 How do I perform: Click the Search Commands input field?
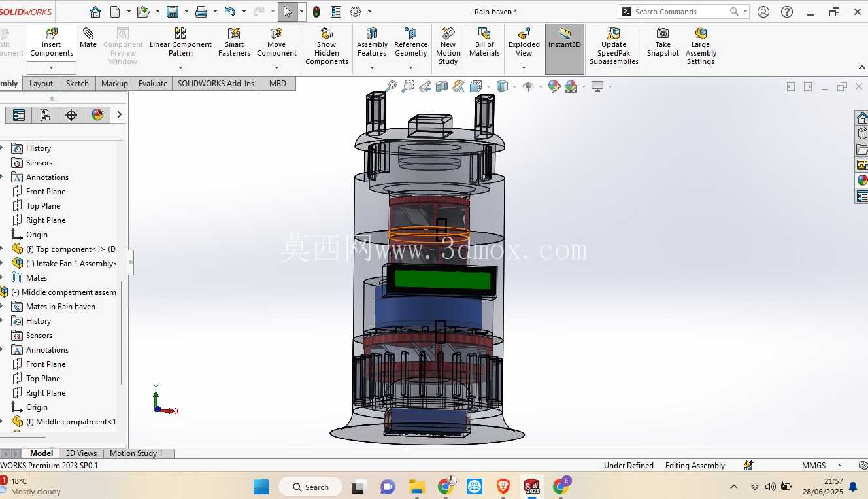coord(682,12)
